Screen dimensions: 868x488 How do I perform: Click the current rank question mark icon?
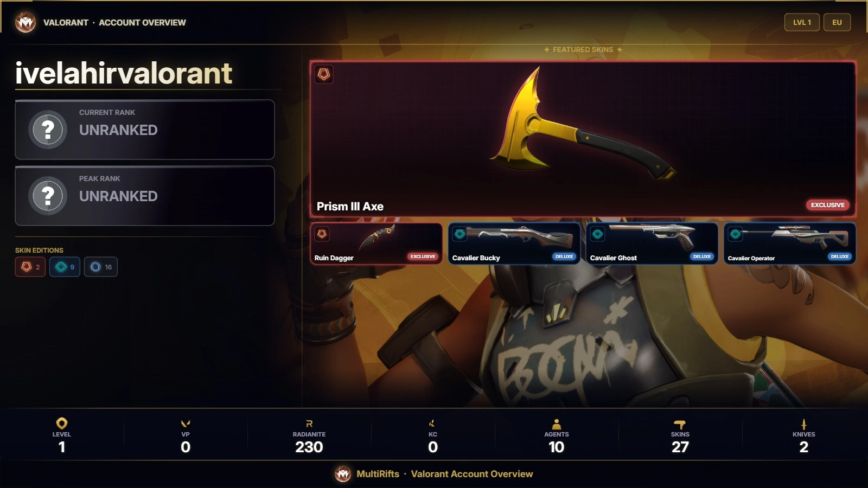(48, 130)
